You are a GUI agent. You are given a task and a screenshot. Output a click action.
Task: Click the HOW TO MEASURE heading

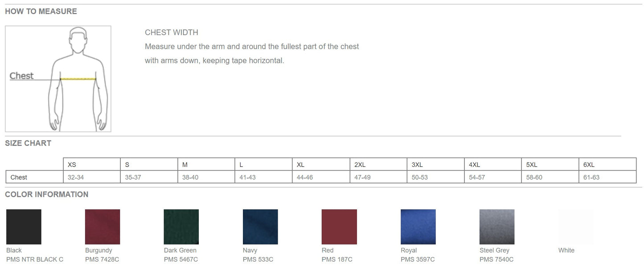[41, 11]
